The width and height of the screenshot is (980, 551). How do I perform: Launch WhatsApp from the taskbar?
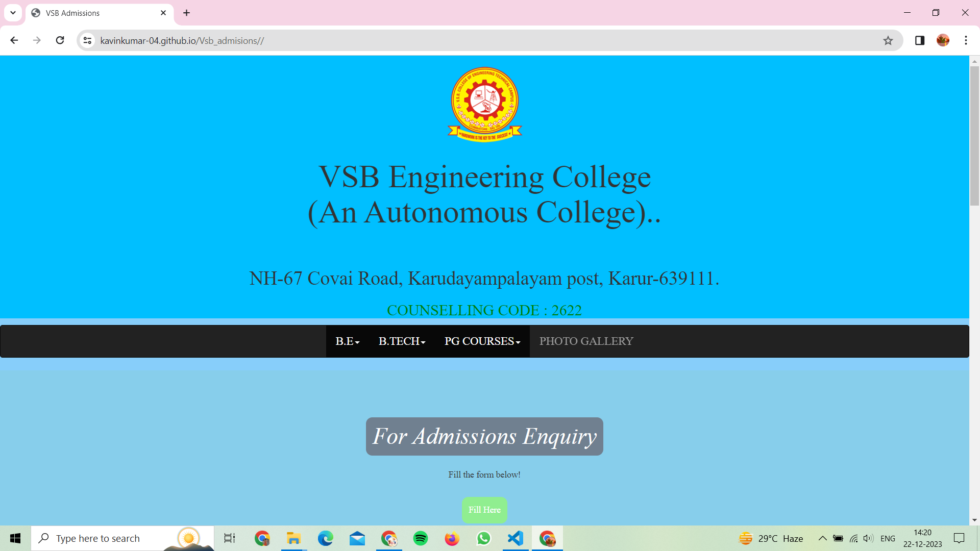click(x=483, y=538)
